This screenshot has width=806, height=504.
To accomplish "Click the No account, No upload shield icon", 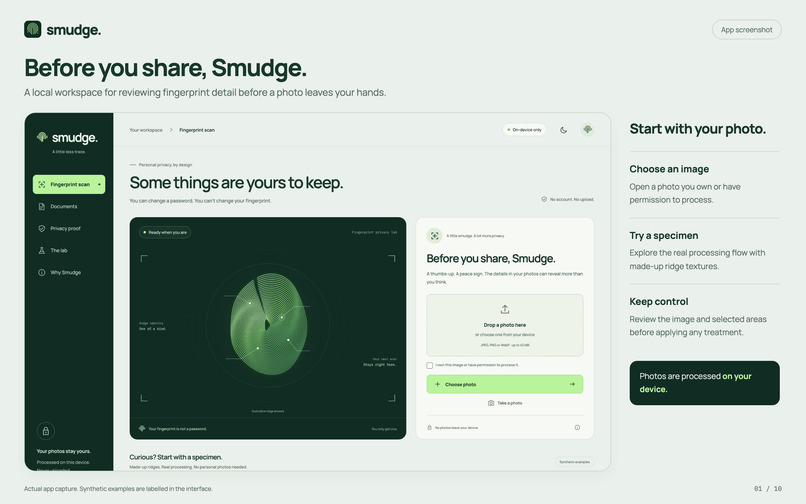I will 544,199.
